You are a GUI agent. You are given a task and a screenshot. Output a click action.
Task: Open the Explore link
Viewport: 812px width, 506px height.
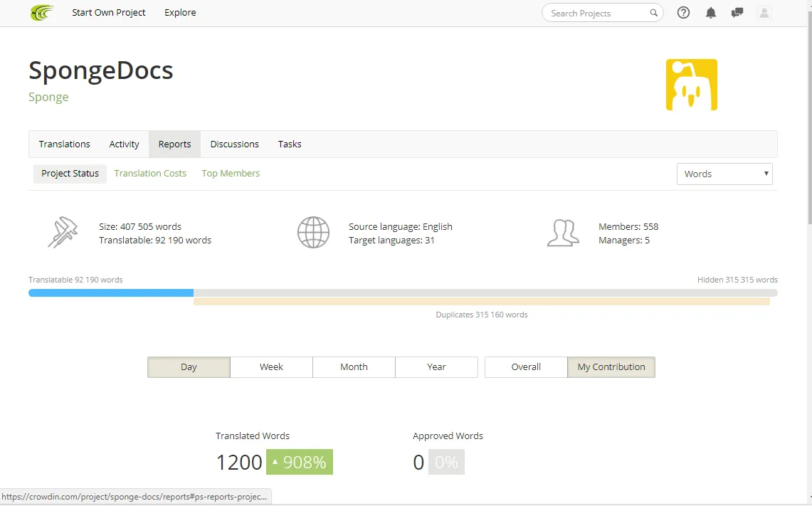coord(180,12)
